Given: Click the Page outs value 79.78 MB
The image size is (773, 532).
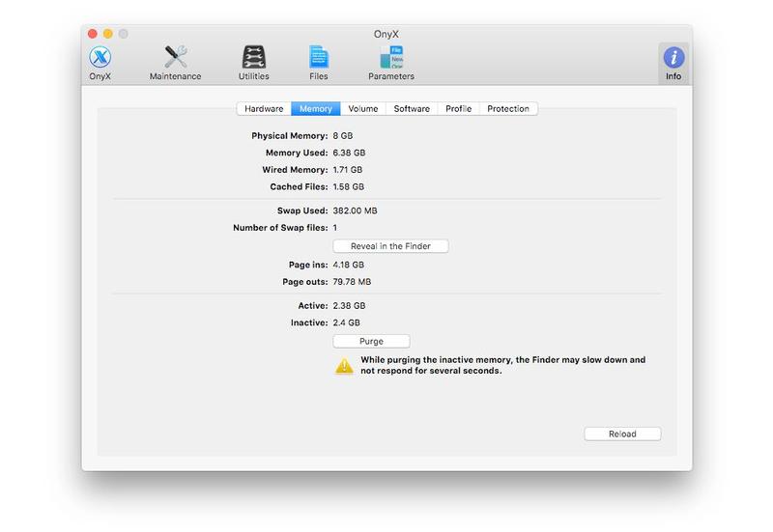Looking at the screenshot, I should click(352, 282).
